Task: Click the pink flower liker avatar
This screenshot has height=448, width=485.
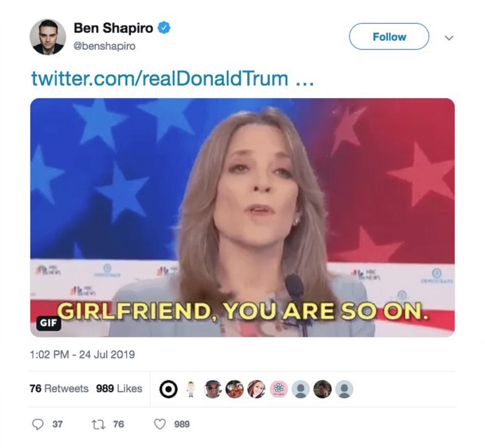Action: click(279, 389)
